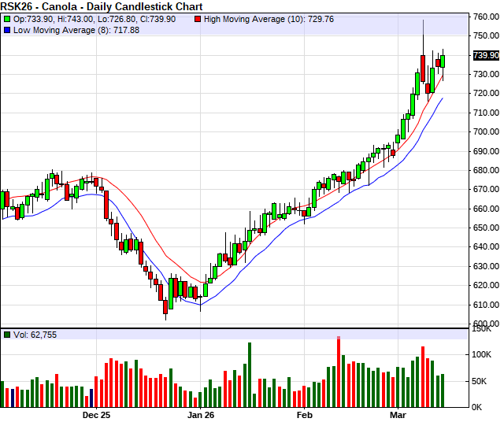Image resolution: width=504 pixels, height=422 pixels.
Task: Click the 150K volume axis label
Action: click(x=482, y=330)
